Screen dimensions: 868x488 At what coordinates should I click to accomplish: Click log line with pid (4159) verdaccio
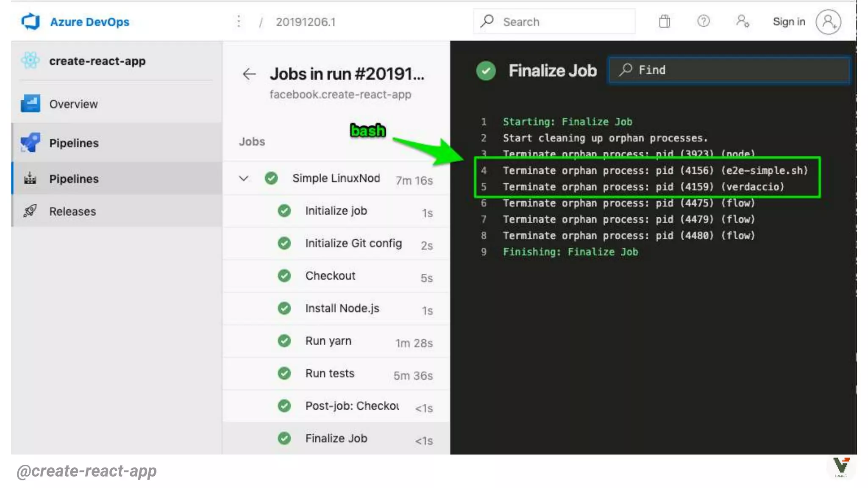pos(643,187)
